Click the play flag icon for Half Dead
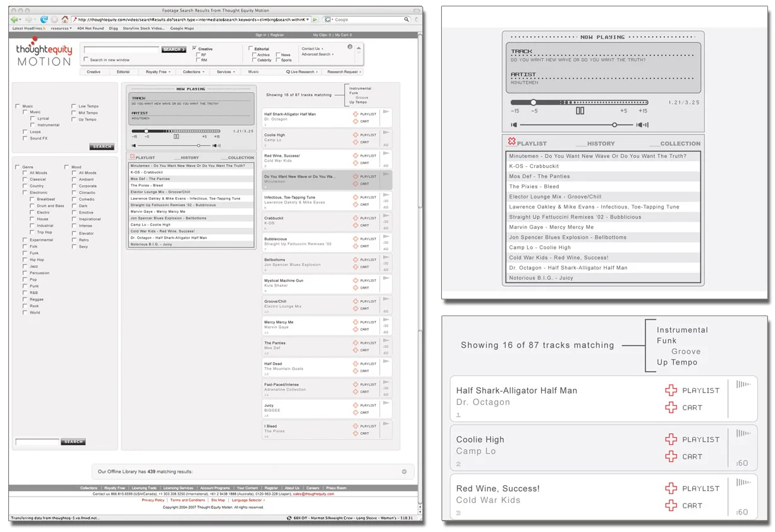This screenshot has height=532, width=775. click(x=386, y=361)
